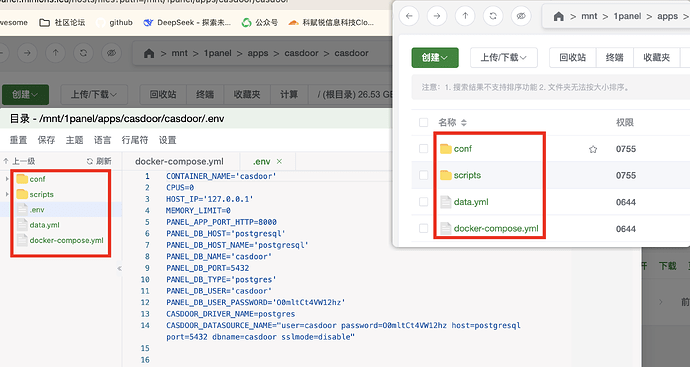Click the refresh icon in the front file window
The width and height of the screenshot is (690, 367).
[493, 16]
